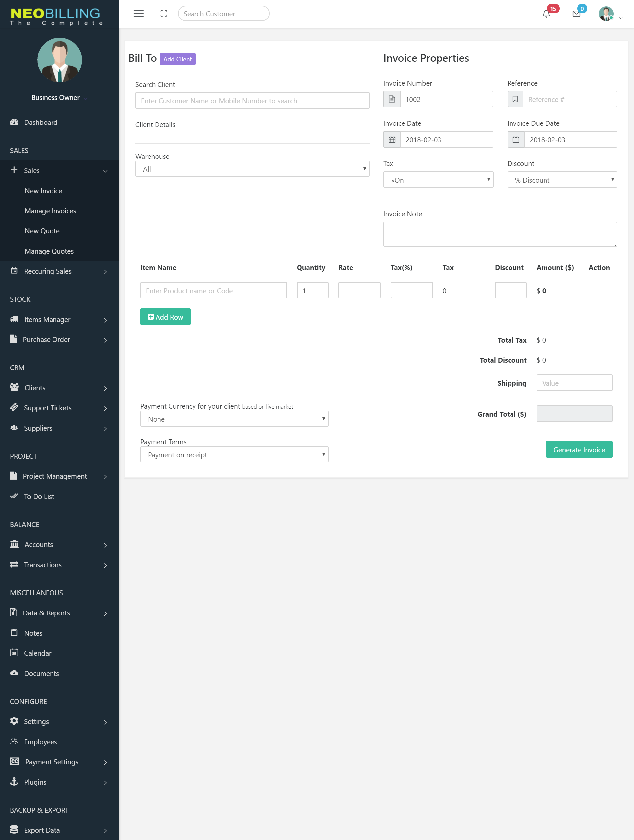Viewport: 634px width, 840px height.
Task: Select Manage Invoices in the sidebar
Action: (x=50, y=211)
